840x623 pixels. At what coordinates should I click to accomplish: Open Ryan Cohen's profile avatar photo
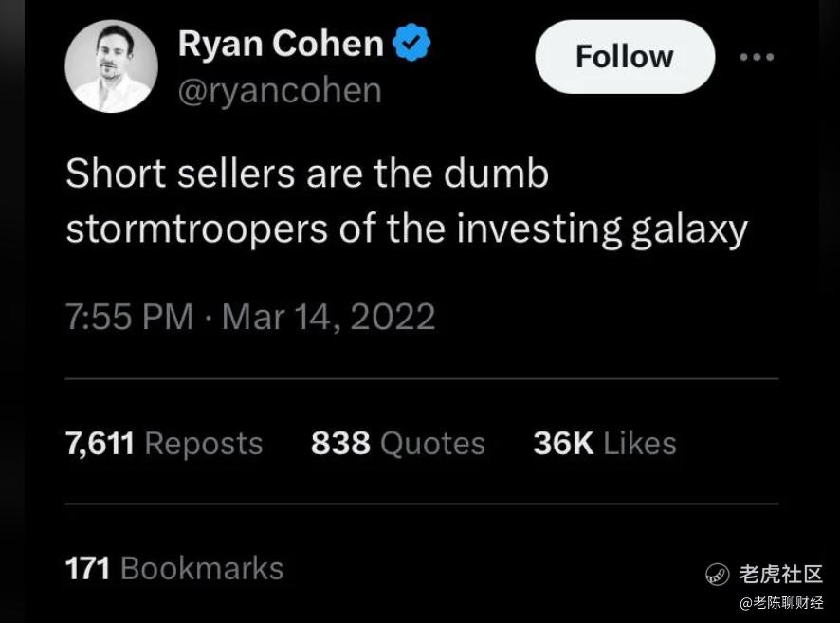click(112, 66)
